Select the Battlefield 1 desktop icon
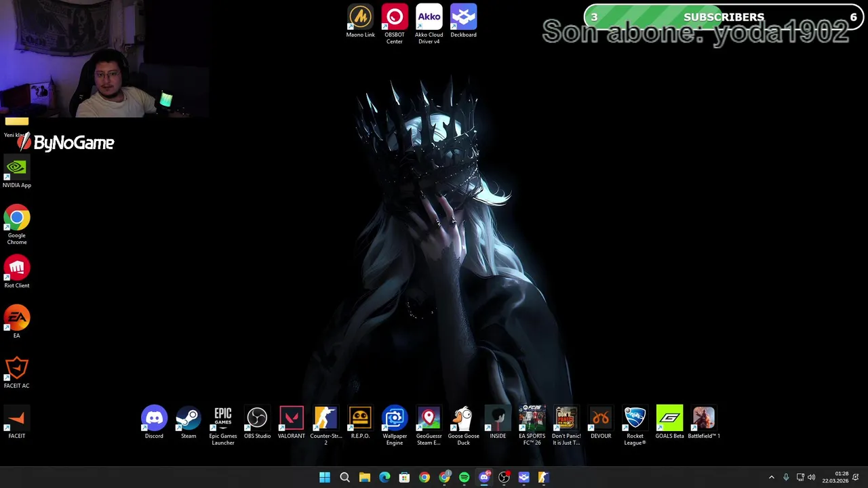 704,423
